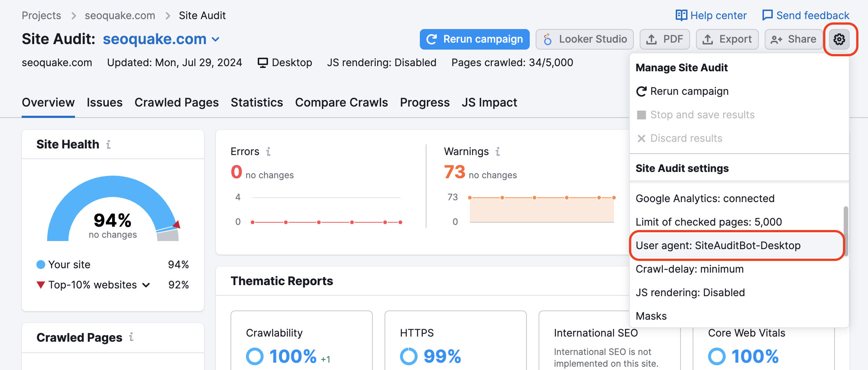Click Your site blue legend dot
This screenshot has width=868, height=370.
[41, 265]
